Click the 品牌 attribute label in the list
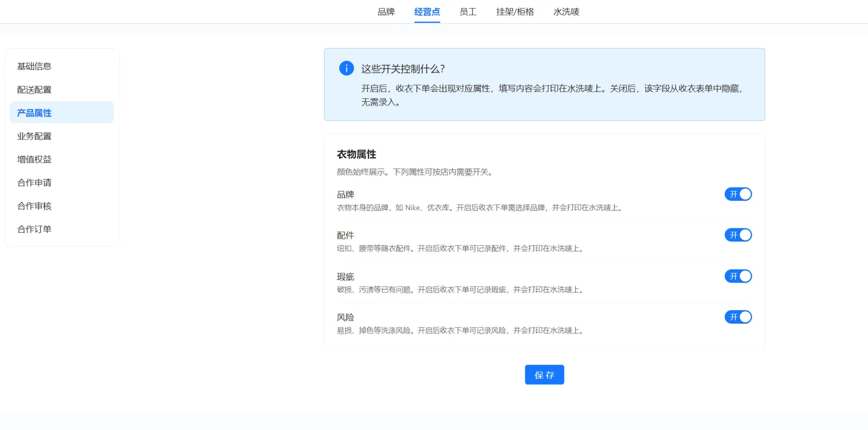 coord(346,195)
